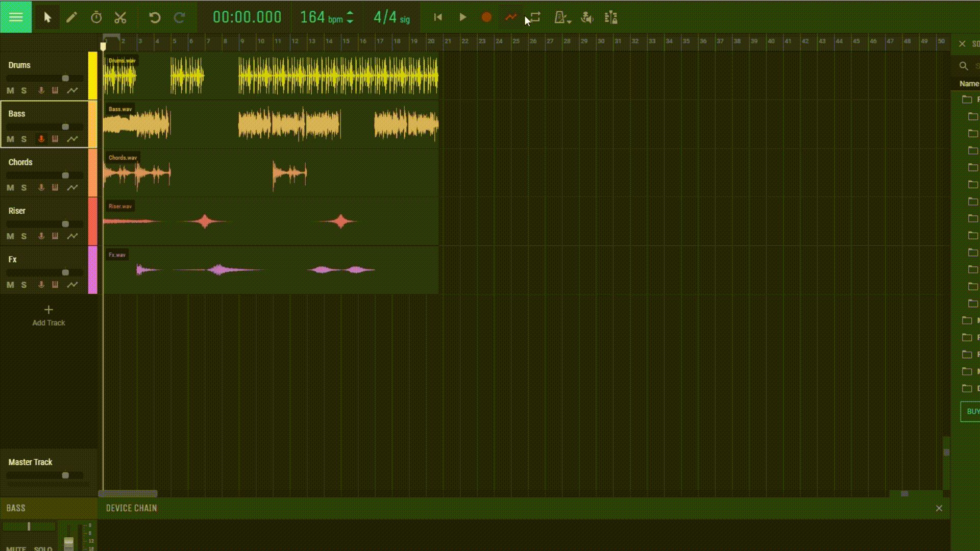
Task: Adjust the Fx track volume slider
Action: 65,272
